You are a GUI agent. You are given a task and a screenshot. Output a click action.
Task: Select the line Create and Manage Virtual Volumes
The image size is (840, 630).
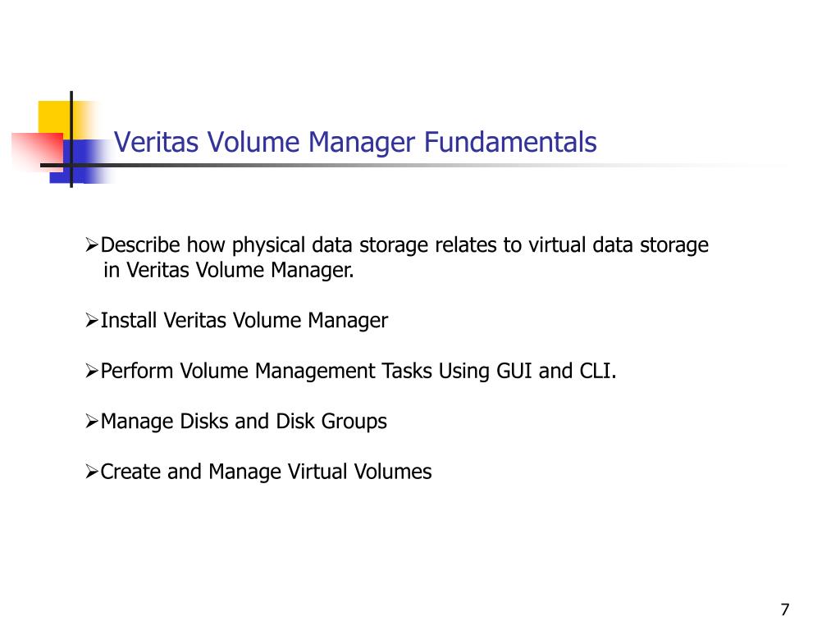pyautogui.click(x=267, y=472)
